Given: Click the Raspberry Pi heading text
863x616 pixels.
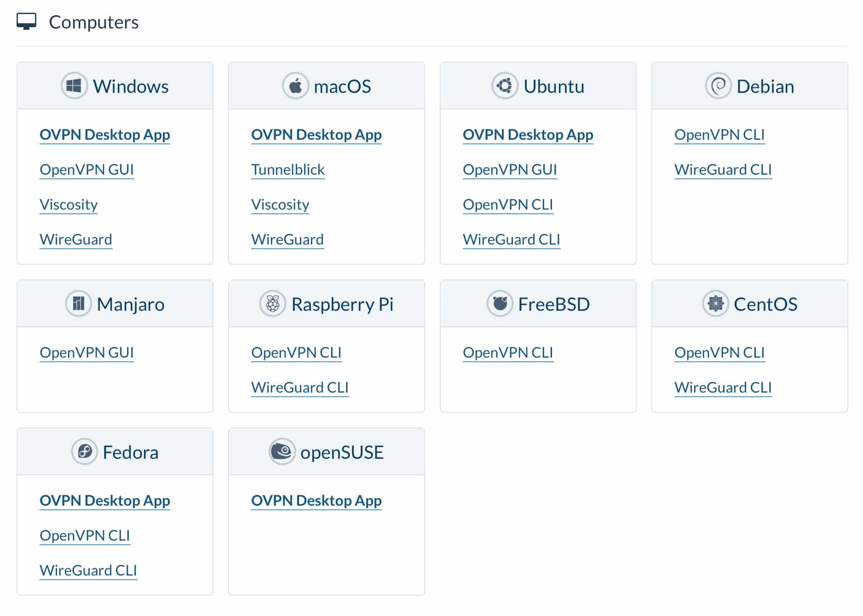Looking at the screenshot, I should (342, 304).
